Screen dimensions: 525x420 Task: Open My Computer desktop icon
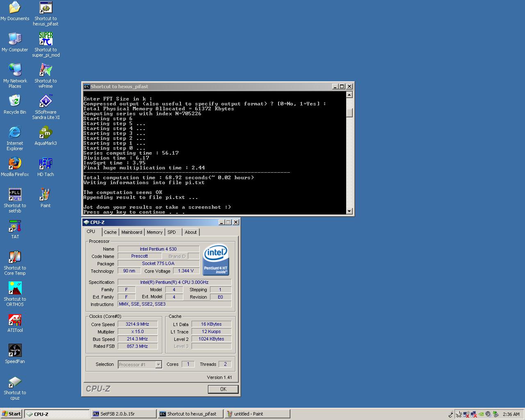15,42
